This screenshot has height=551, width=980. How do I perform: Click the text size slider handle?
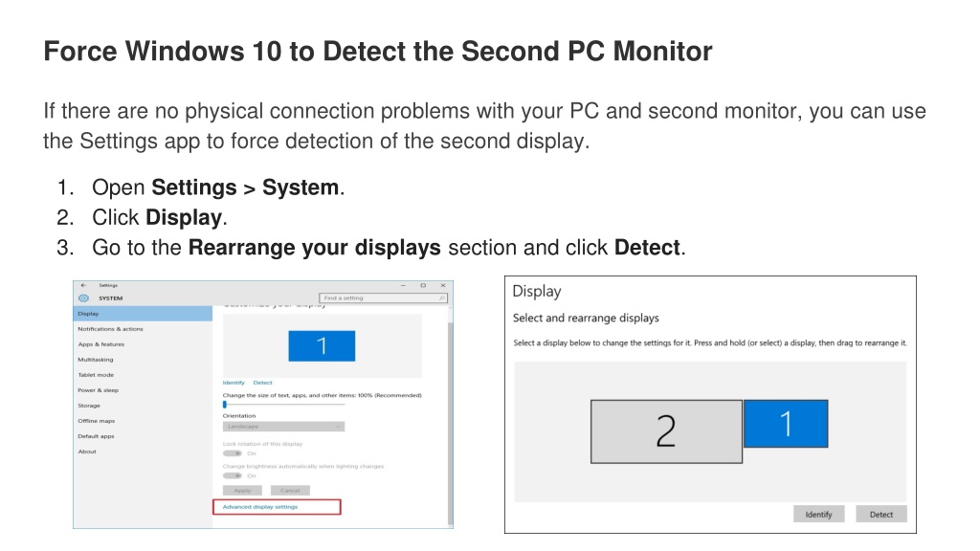pyautogui.click(x=224, y=405)
